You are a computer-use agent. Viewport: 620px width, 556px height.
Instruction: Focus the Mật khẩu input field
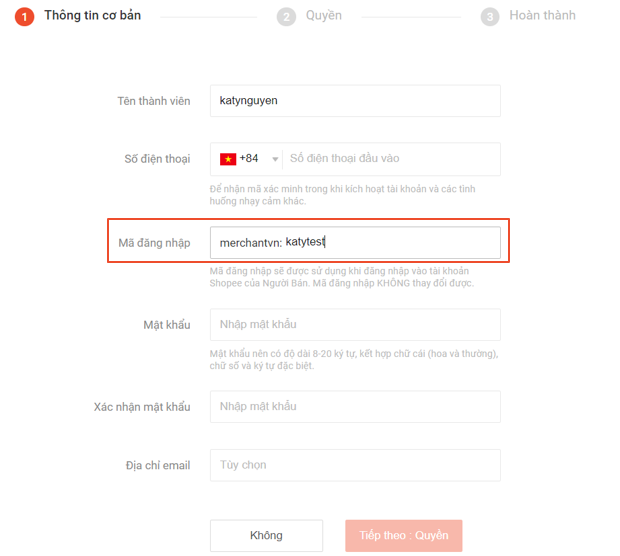(355, 325)
